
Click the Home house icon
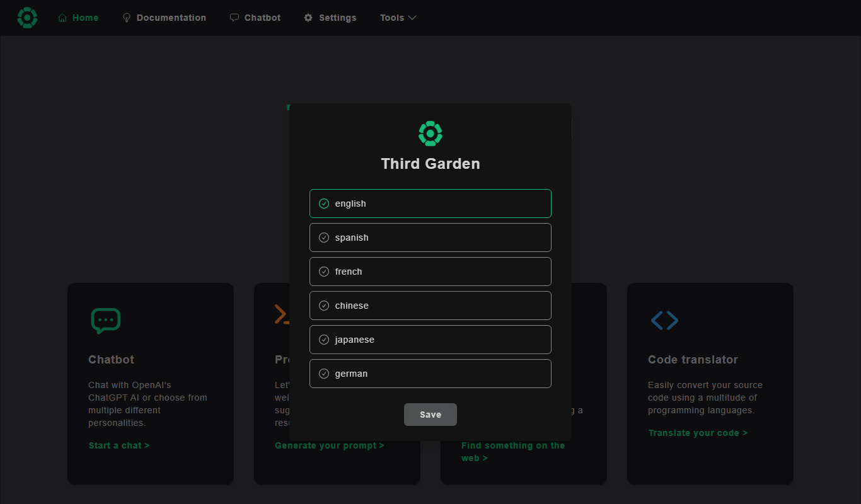coord(62,18)
